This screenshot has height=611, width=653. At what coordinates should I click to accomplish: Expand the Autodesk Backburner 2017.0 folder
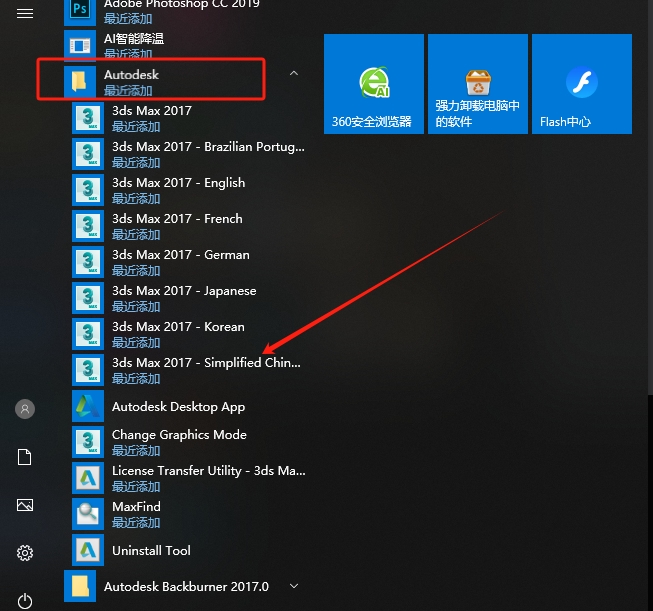pos(293,586)
